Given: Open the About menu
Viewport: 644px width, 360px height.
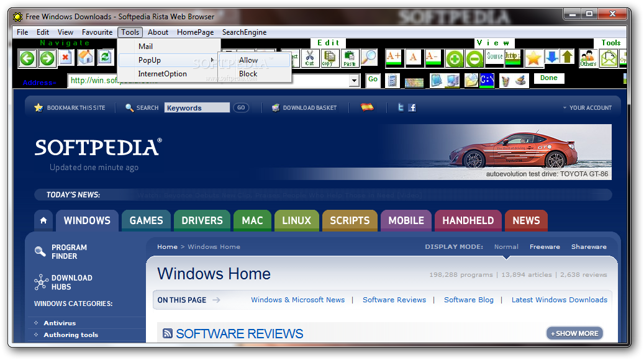Looking at the screenshot, I should click(x=158, y=32).
